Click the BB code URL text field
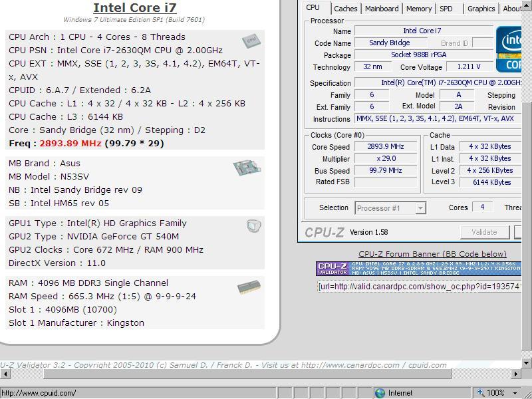532x399 pixels. [419, 287]
